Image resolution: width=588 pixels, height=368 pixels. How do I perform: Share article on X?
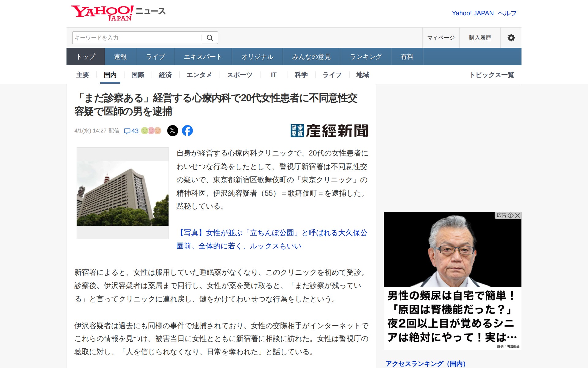pyautogui.click(x=173, y=131)
